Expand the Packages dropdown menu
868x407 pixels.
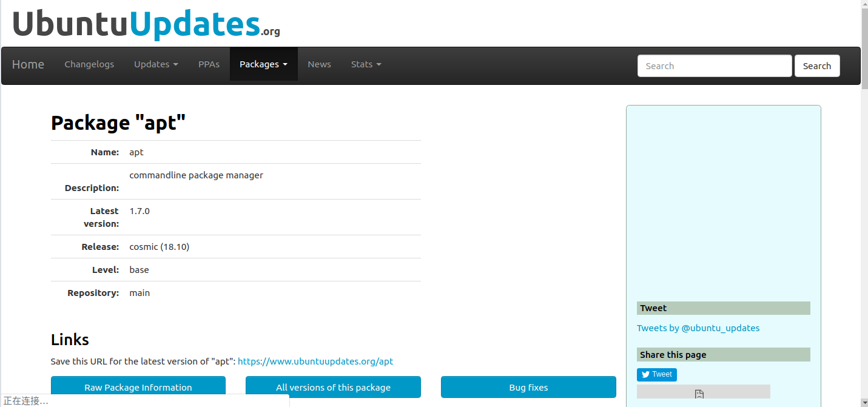pos(263,64)
